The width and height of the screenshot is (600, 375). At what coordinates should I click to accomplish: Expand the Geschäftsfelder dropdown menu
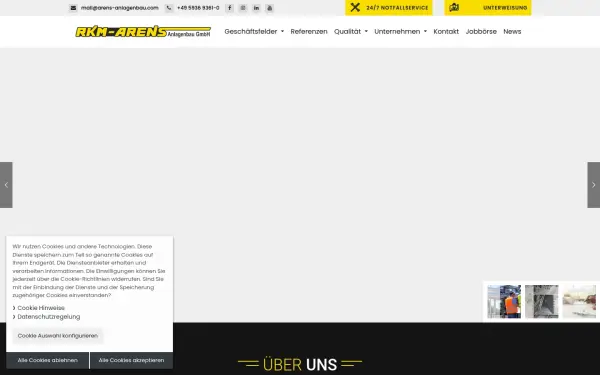pos(254,31)
